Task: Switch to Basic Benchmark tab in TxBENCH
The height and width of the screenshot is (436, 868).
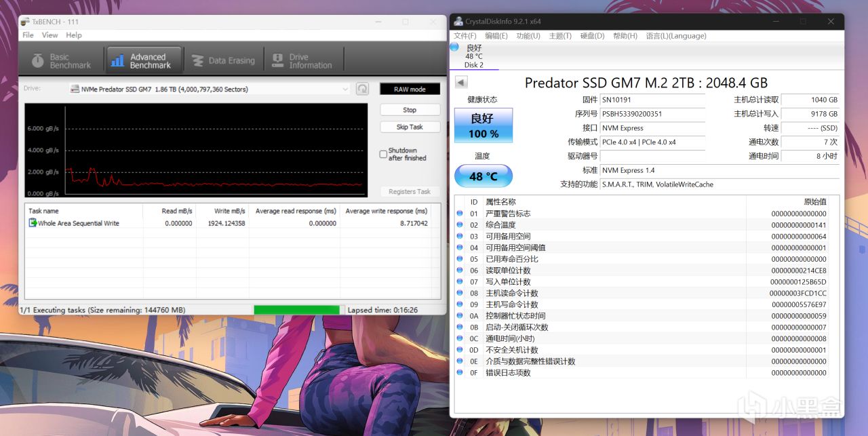Action: 61,60
